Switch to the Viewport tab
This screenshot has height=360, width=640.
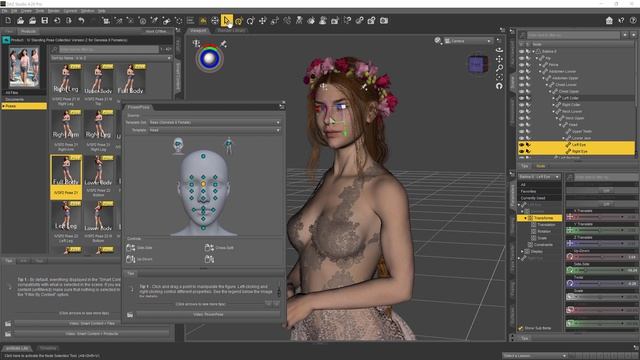pos(198,30)
